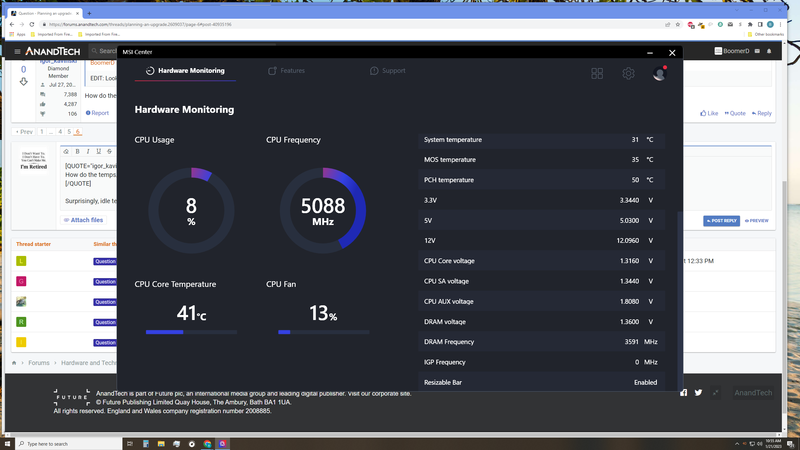Open a new browser tab

89,13
